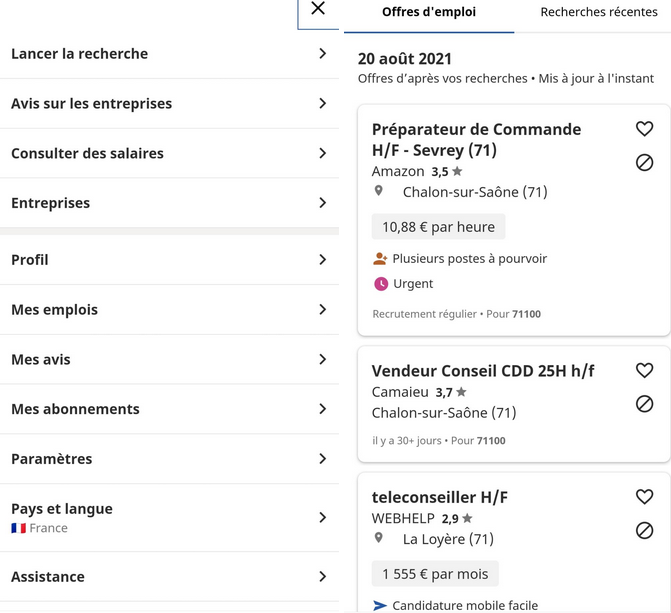Close the navigation menu with X
This screenshot has width=671, height=613.
click(318, 8)
